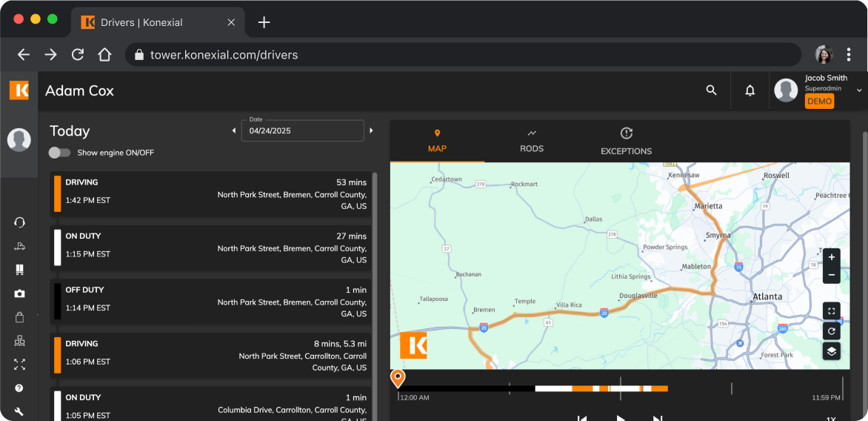Viewport: 868px width, 421px height.
Task: Toggle Show engine ON/OFF switch
Action: 59,153
